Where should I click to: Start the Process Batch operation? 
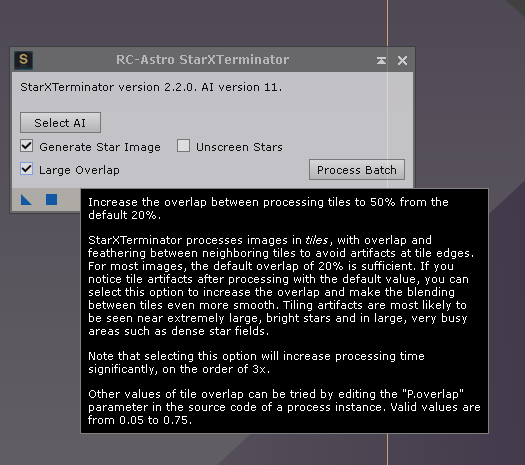pyautogui.click(x=357, y=169)
